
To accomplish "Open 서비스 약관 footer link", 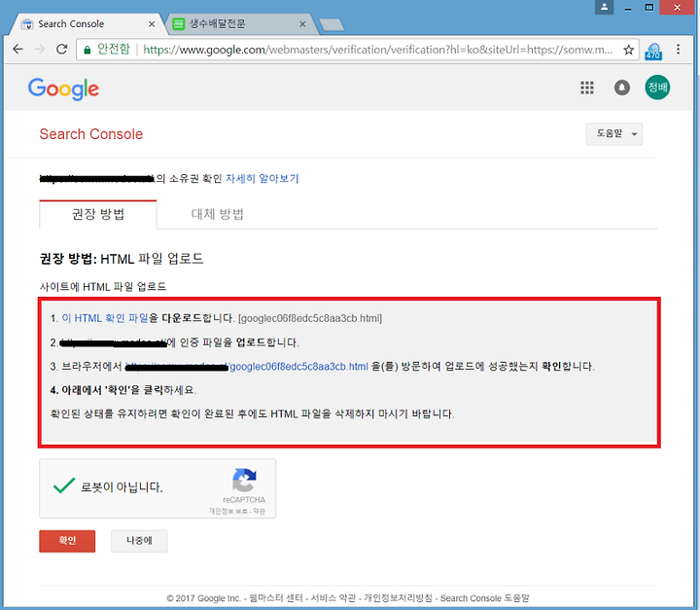I will 333,598.
